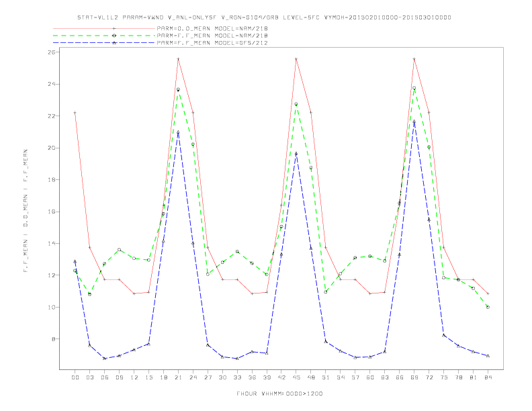
Task: Click the blue triangle data point at hour 45
Action: point(296,154)
